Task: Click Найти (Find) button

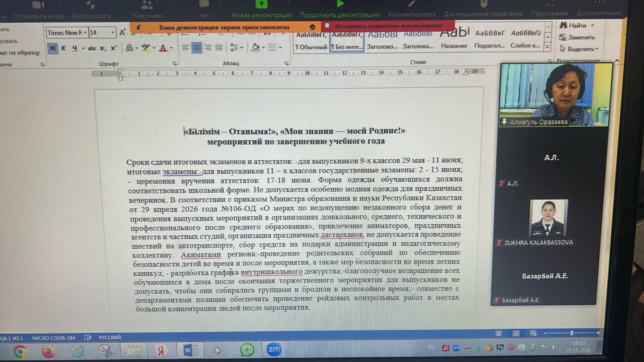Action: pos(573,25)
